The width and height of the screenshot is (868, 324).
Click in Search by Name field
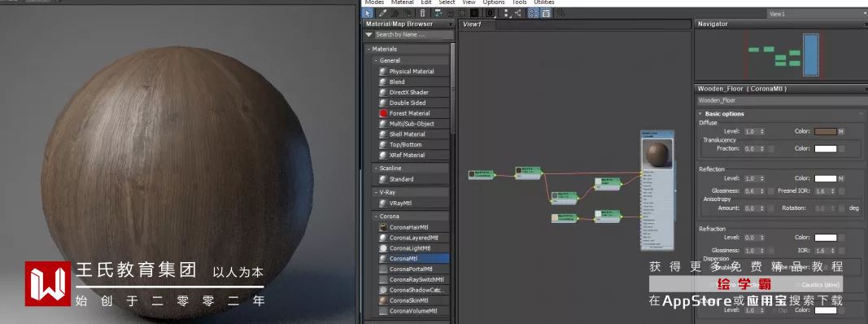click(x=413, y=34)
